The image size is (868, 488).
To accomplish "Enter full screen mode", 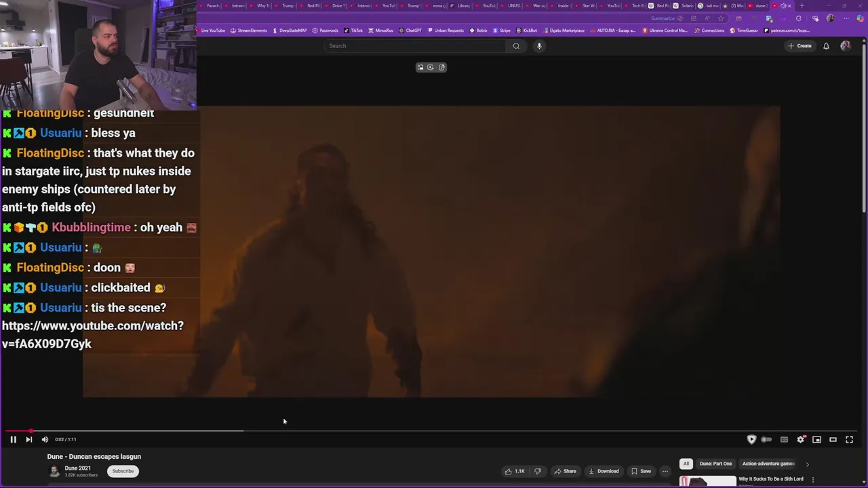I will click(849, 439).
